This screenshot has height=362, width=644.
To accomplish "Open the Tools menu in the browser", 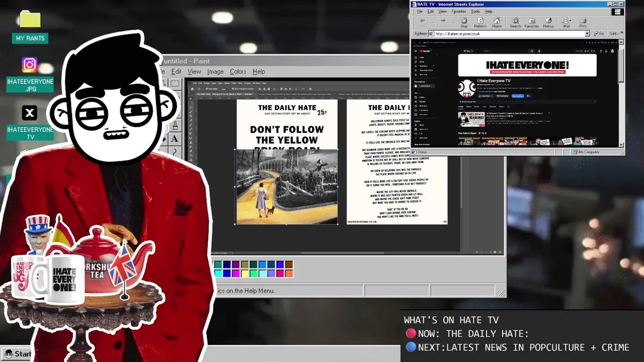I will tap(475, 12).
